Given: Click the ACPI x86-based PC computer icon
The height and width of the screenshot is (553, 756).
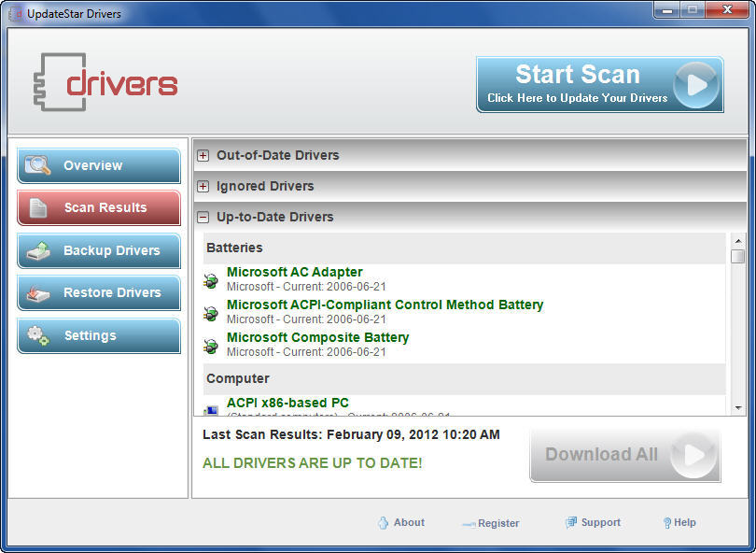Looking at the screenshot, I should [x=211, y=411].
